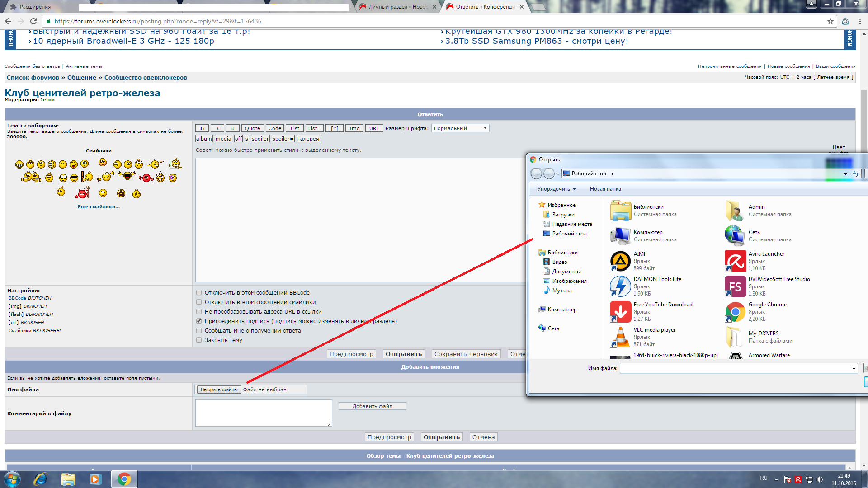Open the AIMP shortcut icon
Image resolution: width=868 pixels, height=488 pixels.
click(x=620, y=261)
